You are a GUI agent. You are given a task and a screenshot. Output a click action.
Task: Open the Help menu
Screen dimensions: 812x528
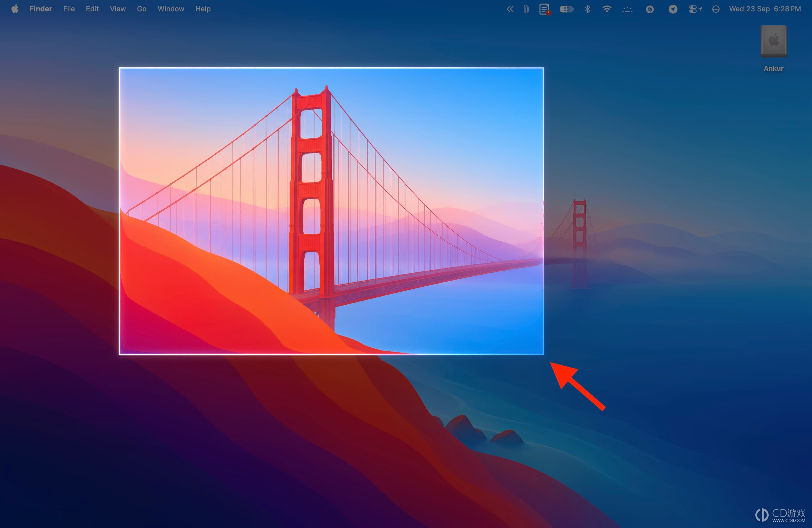pos(203,9)
